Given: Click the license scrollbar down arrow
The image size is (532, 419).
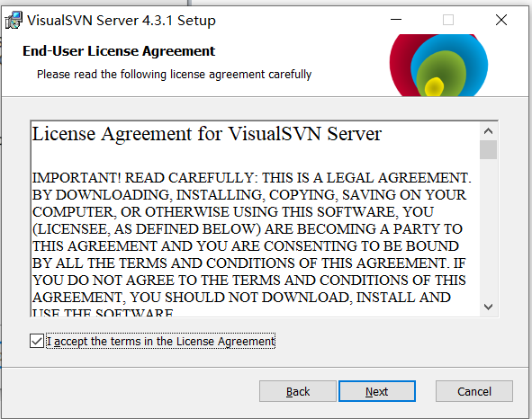Looking at the screenshot, I should coord(488,308).
